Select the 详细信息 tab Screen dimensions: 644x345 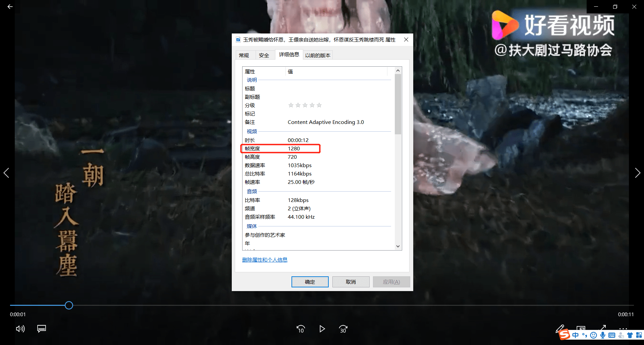pos(289,54)
